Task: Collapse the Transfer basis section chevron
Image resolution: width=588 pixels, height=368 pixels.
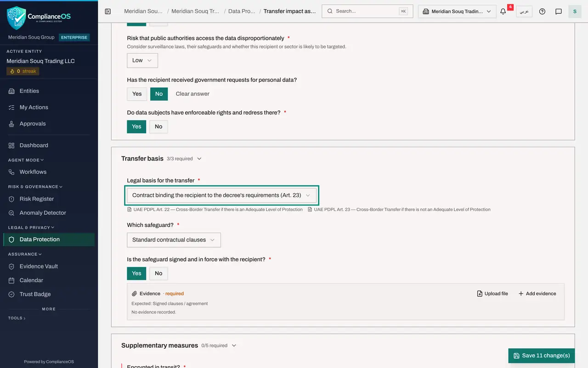Action: click(x=199, y=159)
